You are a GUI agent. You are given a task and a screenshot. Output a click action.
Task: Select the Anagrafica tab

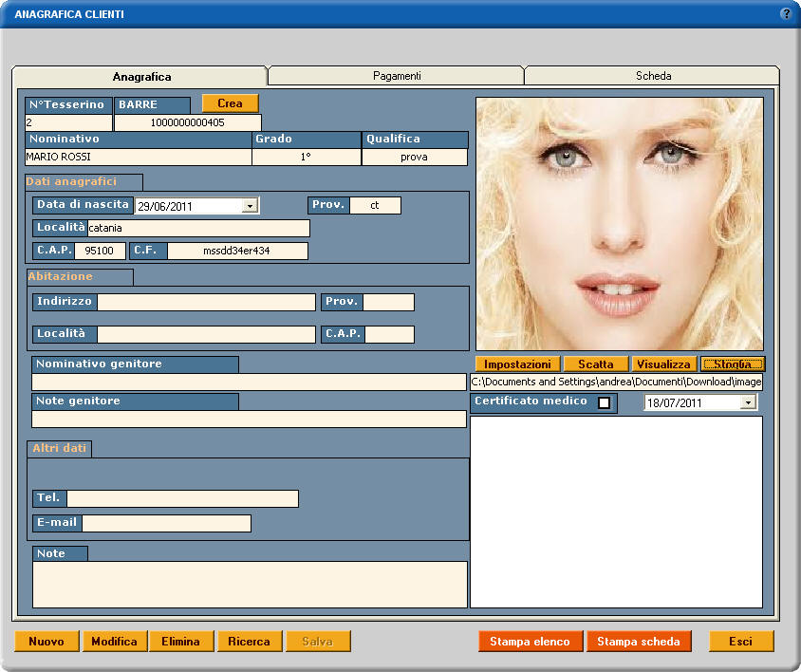click(141, 77)
